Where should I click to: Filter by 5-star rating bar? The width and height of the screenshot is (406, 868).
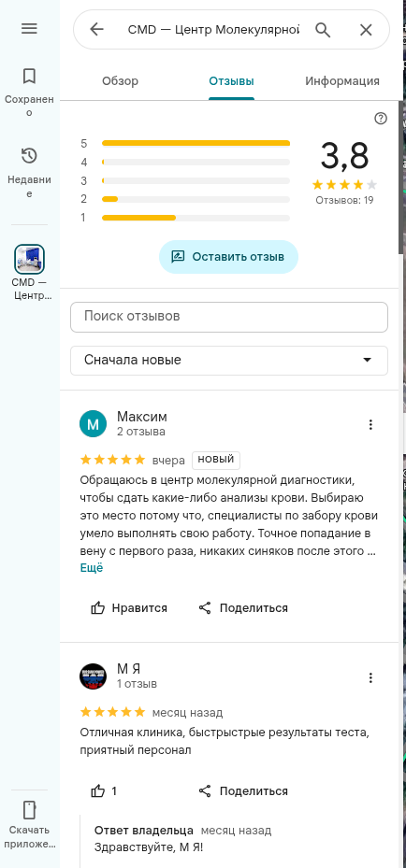tap(185, 143)
